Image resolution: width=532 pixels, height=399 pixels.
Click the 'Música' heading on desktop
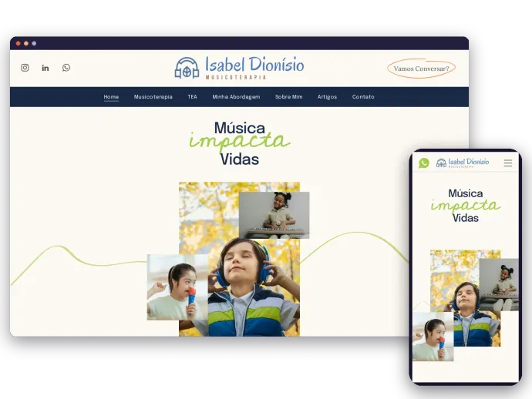240,128
